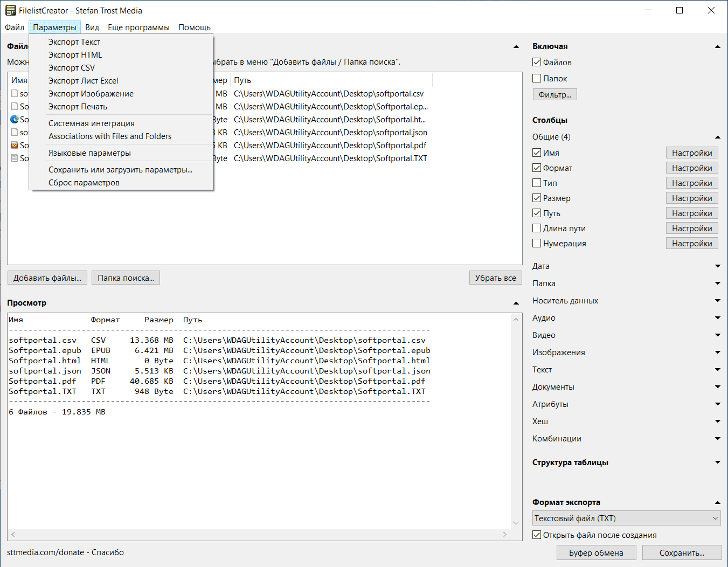This screenshot has height=567, width=728.
Task: Click the Добавить файлы button
Action: point(47,278)
